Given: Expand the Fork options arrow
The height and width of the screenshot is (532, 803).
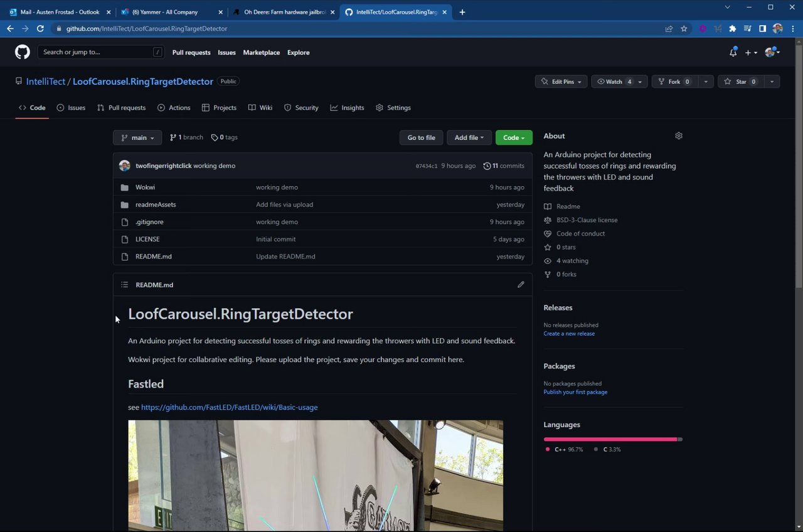Looking at the screenshot, I should [x=706, y=82].
